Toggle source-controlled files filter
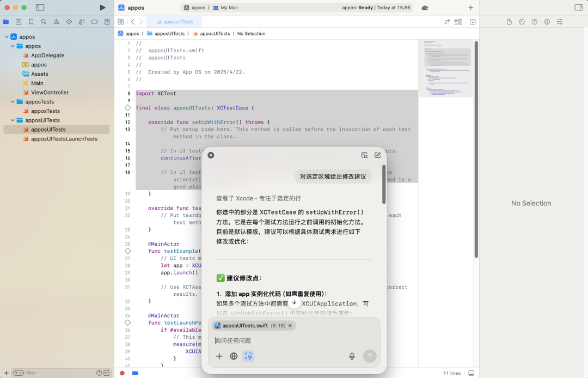The width and height of the screenshot is (588, 378). 107,373
